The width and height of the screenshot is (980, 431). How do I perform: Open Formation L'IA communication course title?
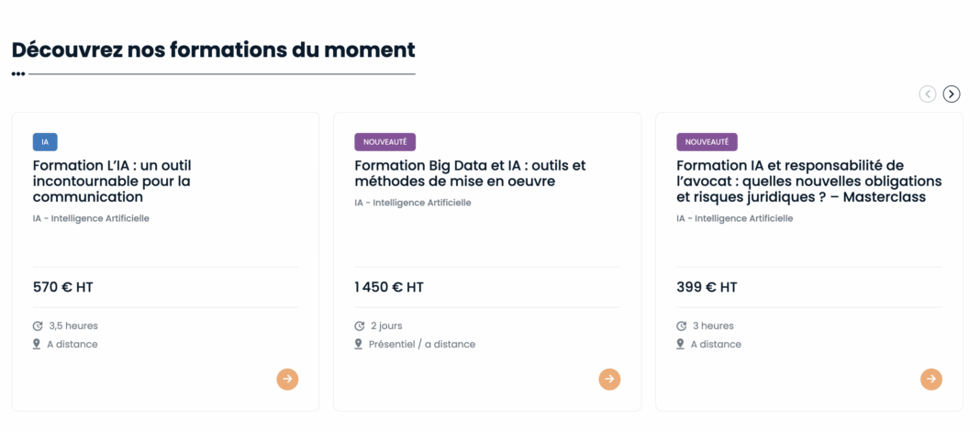112,181
